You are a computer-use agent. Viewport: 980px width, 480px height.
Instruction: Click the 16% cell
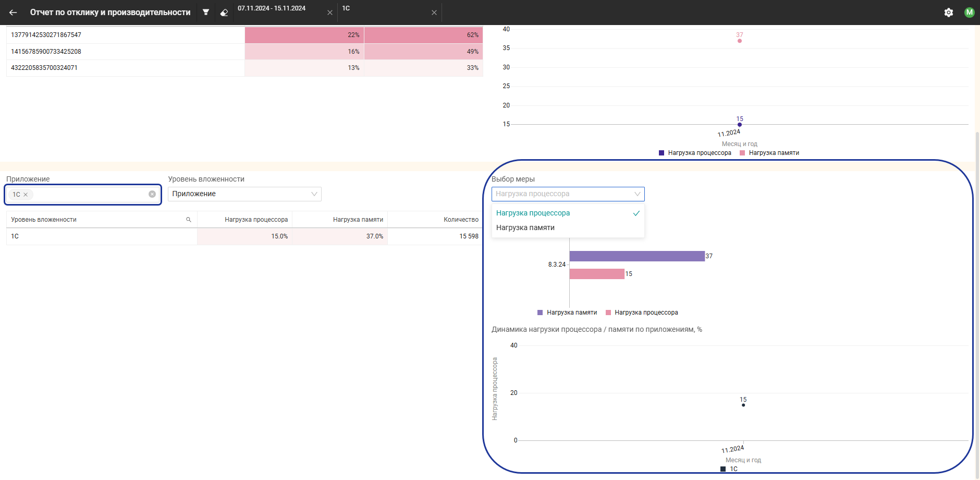tap(304, 52)
